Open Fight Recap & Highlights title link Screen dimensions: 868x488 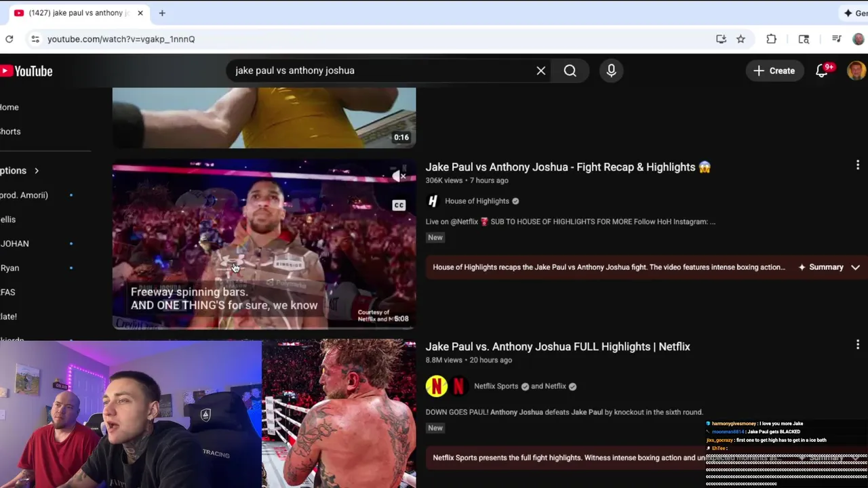click(568, 167)
